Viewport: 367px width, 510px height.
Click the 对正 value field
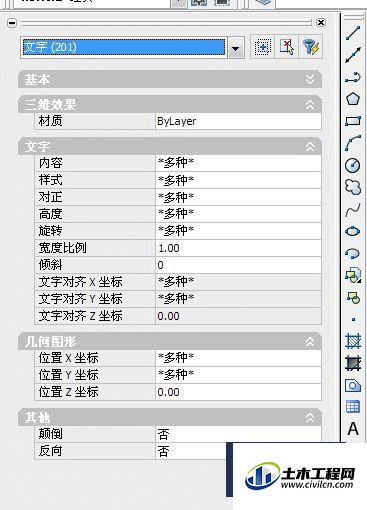[x=238, y=197]
